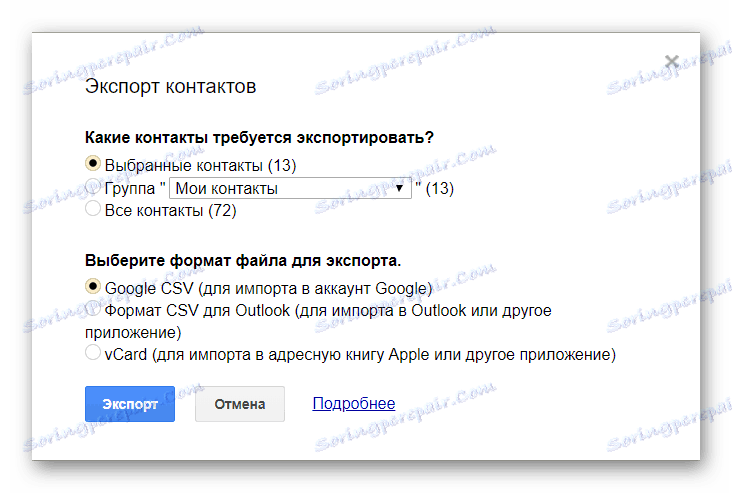The width and height of the screenshot is (732, 493).
Task: Select the Группа radio option
Action: [x=93, y=186]
